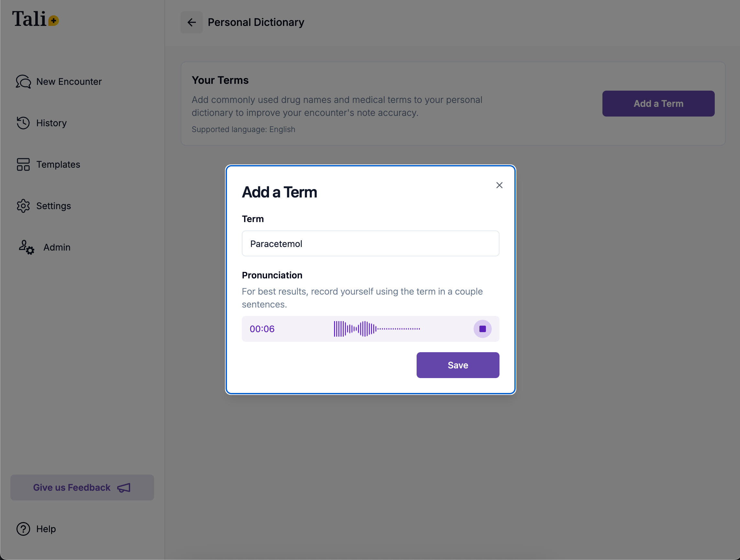
Task: Open the New Encounter menu item
Action: [x=69, y=82]
